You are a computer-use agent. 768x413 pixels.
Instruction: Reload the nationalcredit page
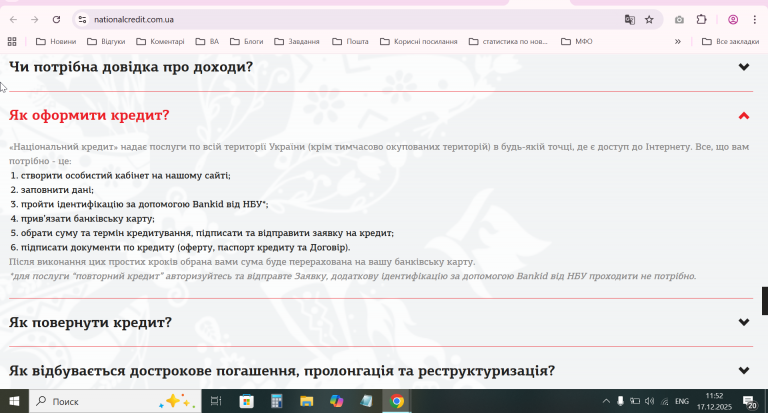pyautogui.click(x=56, y=20)
